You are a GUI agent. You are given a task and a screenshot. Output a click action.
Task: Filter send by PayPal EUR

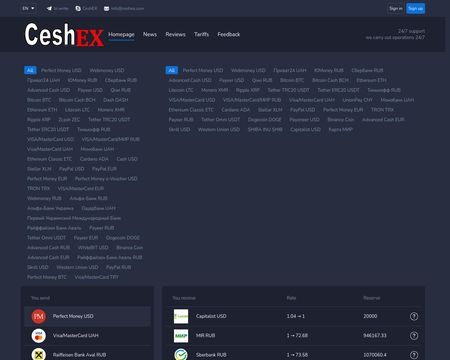[104, 169]
